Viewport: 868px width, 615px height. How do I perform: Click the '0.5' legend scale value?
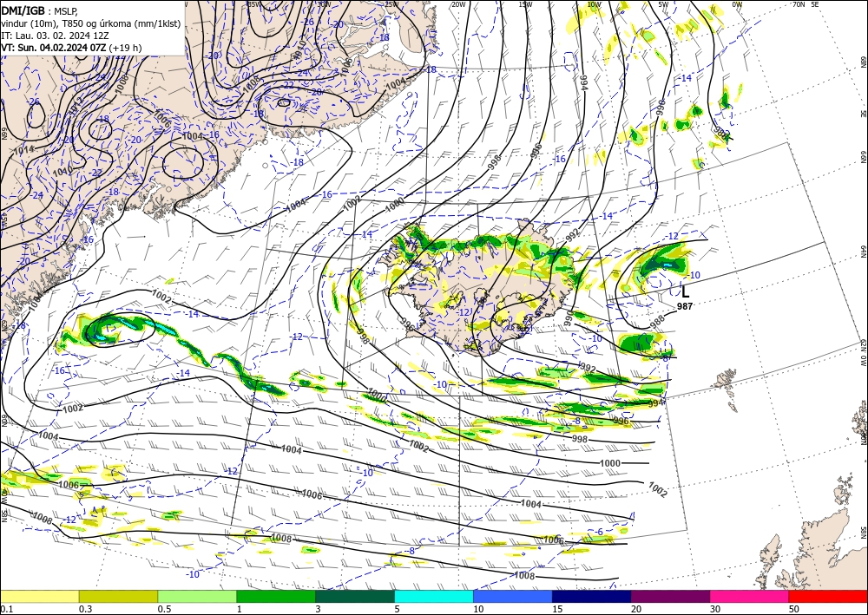click(x=164, y=609)
